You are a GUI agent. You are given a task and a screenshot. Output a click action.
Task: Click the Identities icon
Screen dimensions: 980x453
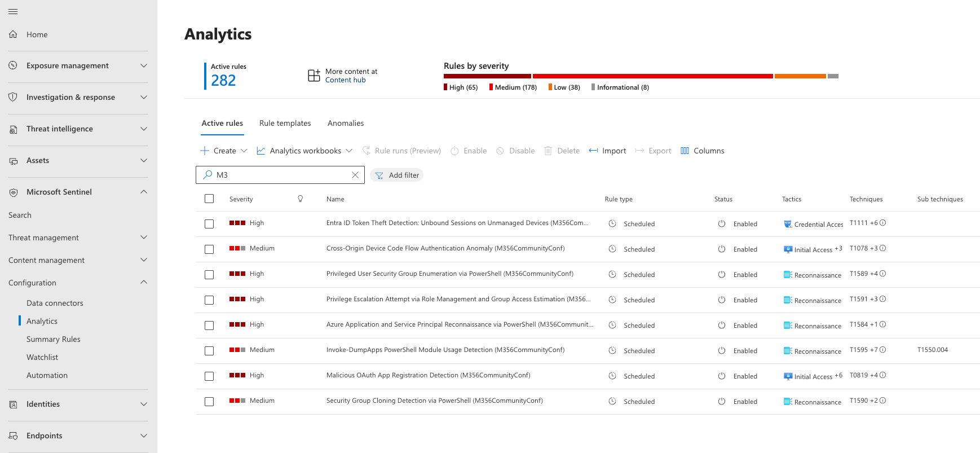click(x=13, y=404)
